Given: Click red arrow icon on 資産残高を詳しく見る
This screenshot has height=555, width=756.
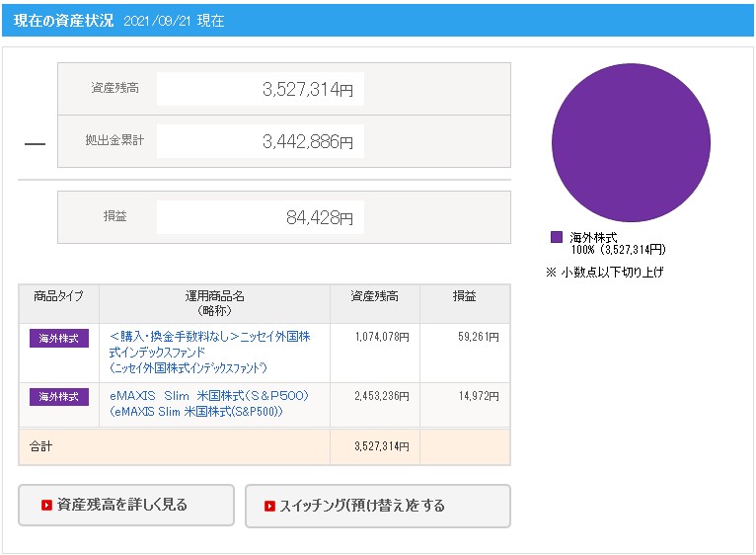Looking at the screenshot, I should 46,506.
